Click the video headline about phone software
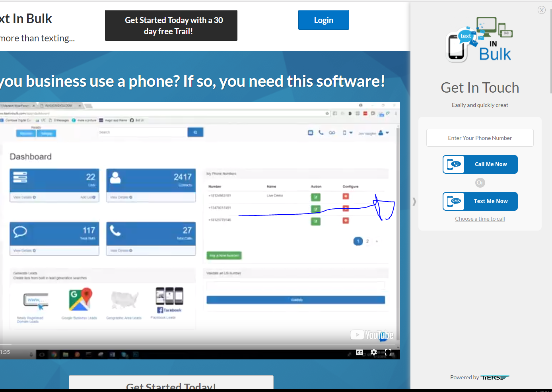Image resolution: width=552 pixels, height=392 pixels. point(192,81)
